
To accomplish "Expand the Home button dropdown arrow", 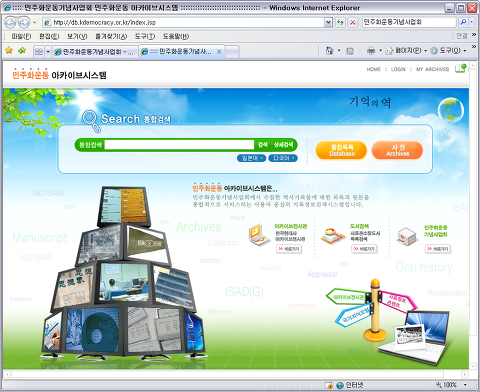I will pos(339,51).
